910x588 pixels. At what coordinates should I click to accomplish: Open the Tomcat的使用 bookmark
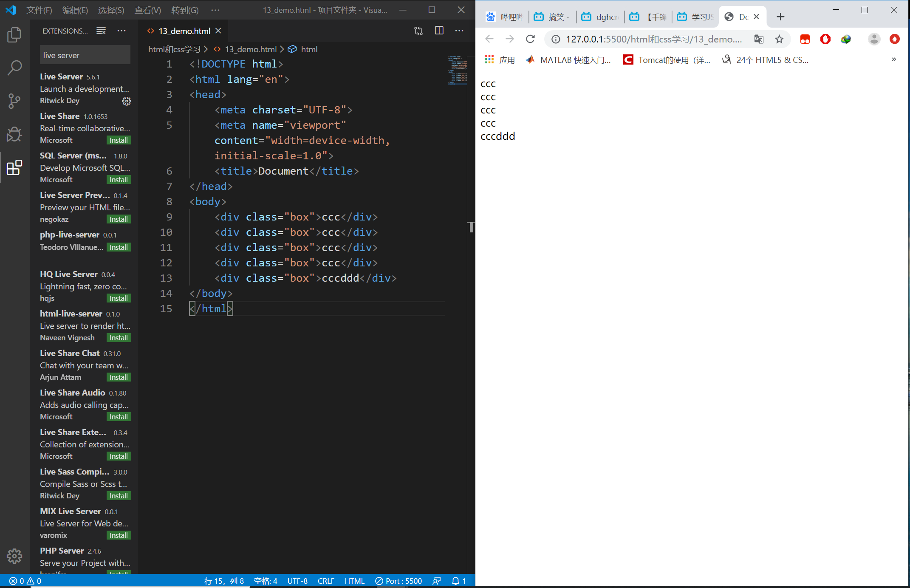[x=665, y=59]
